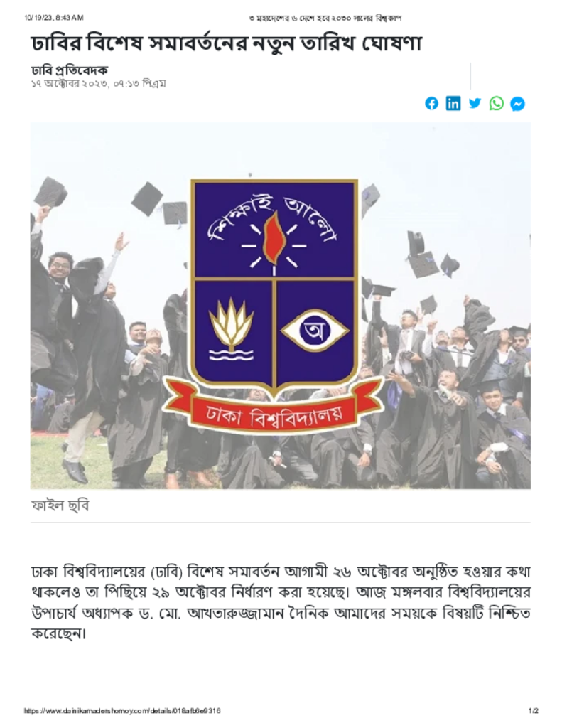This screenshot has width=562, height=728.
Task: Share through the green WhatsApp icon
Action: (x=496, y=103)
